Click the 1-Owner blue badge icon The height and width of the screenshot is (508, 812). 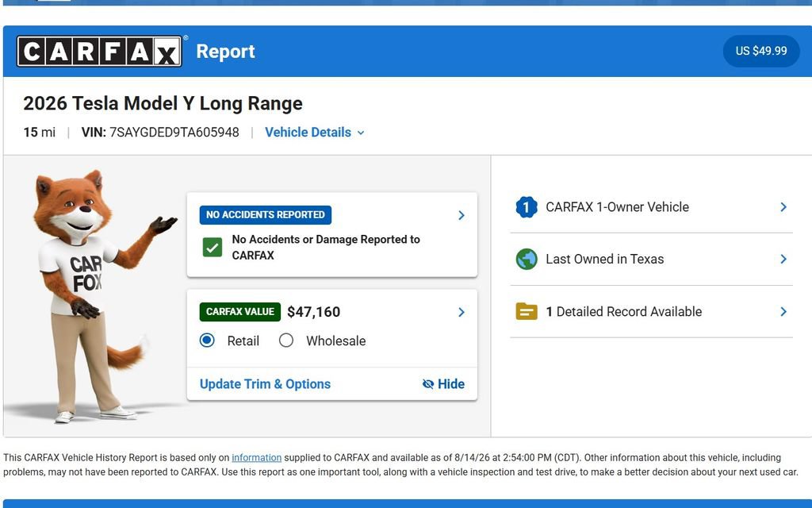(x=527, y=207)
